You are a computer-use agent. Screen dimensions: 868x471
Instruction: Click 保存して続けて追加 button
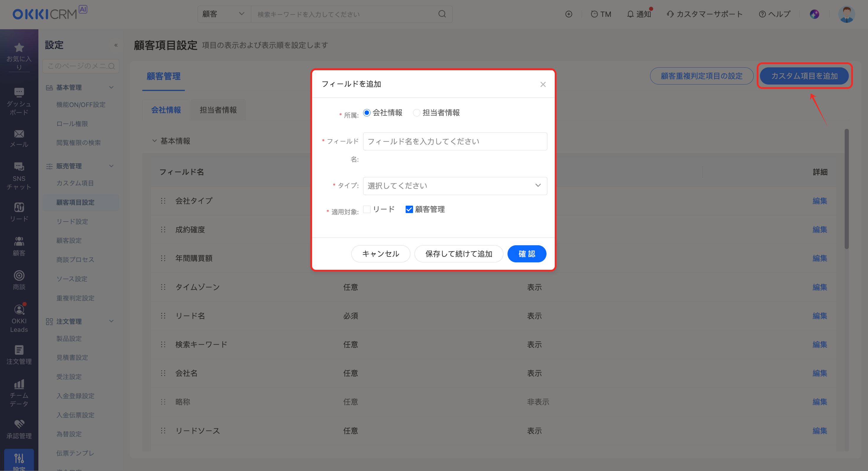459,254
